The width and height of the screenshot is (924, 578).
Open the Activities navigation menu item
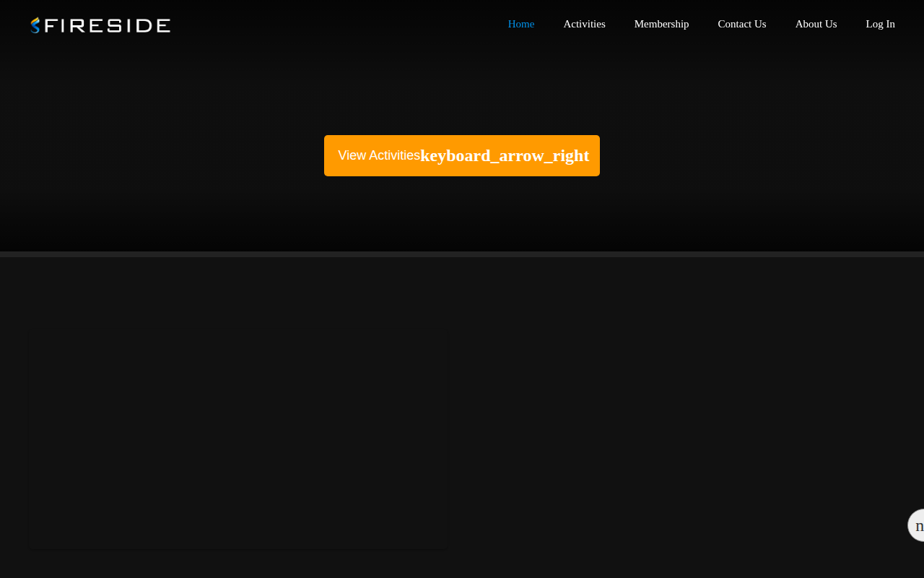point(585,24)
